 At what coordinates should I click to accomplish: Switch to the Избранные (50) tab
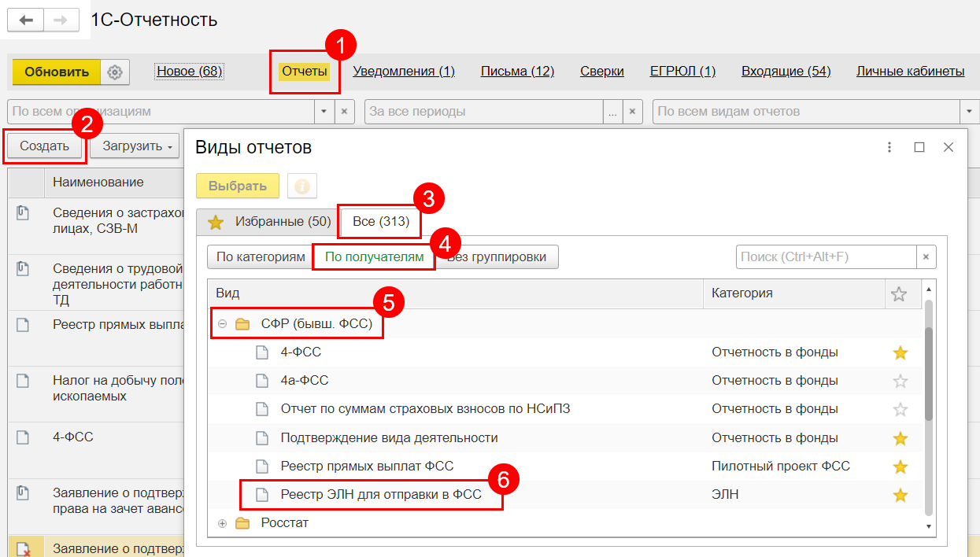(271, 222)
